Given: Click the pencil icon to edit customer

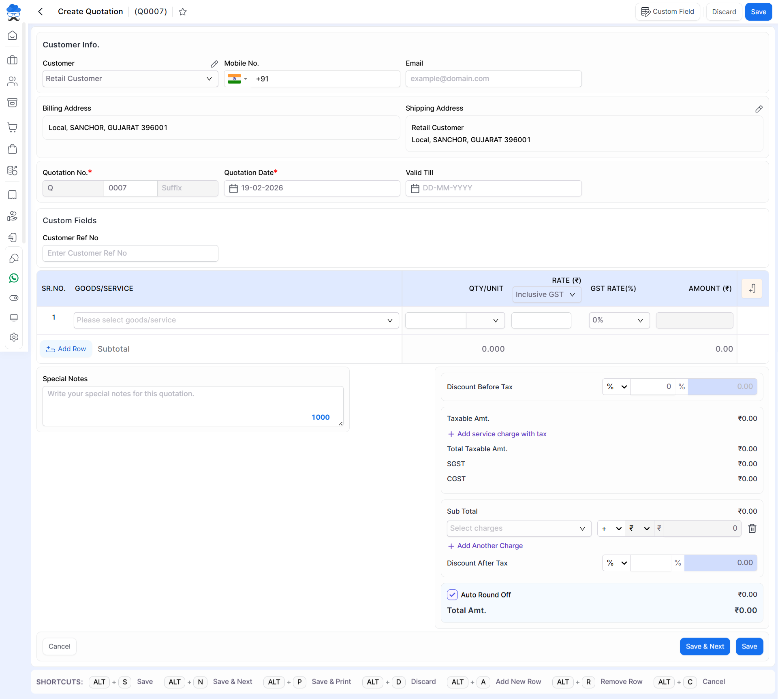Looking at the screenshot, I should click(x=214, y=64).
